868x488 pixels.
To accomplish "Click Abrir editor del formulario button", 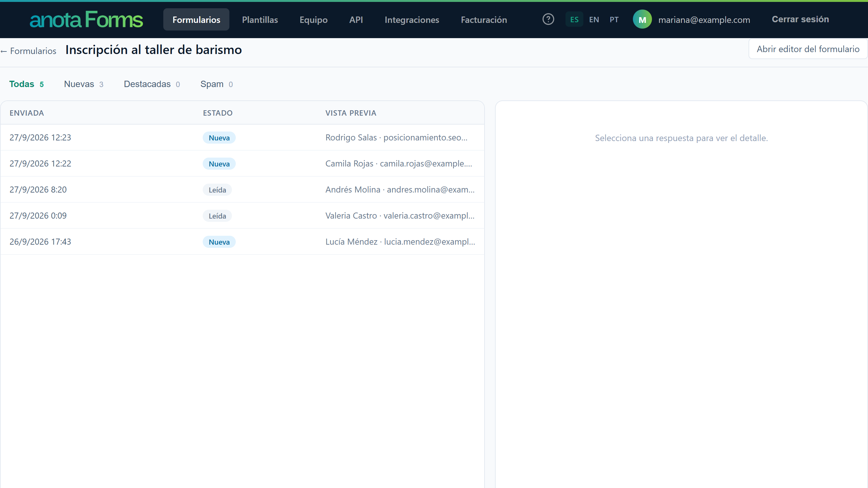I will [808, 49].
